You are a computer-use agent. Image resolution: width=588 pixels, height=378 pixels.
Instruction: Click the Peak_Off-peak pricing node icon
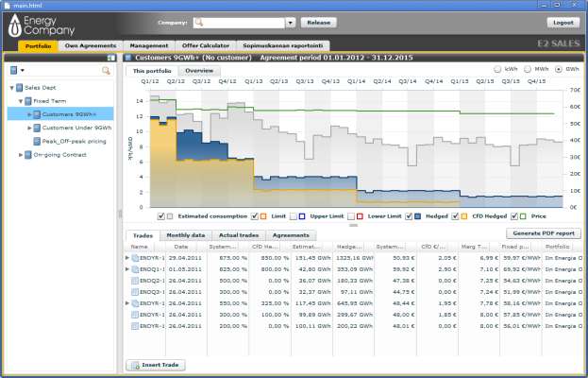point(37,142)
